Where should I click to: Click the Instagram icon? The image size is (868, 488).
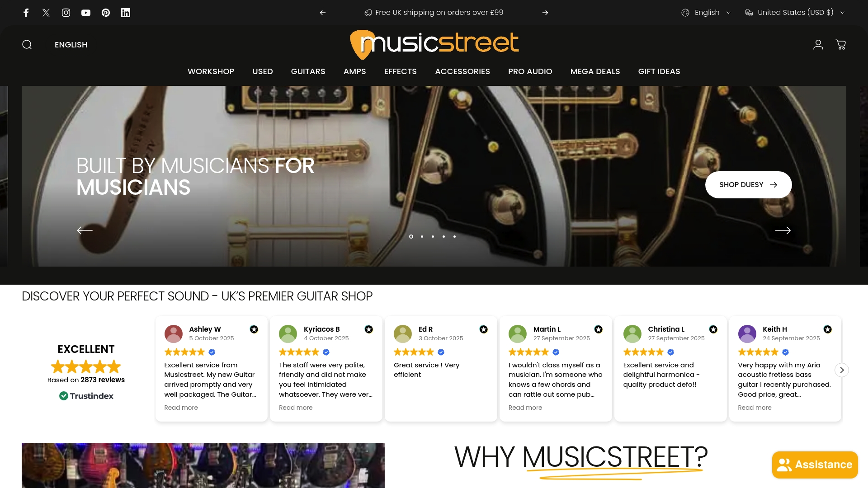click(66, 13)
